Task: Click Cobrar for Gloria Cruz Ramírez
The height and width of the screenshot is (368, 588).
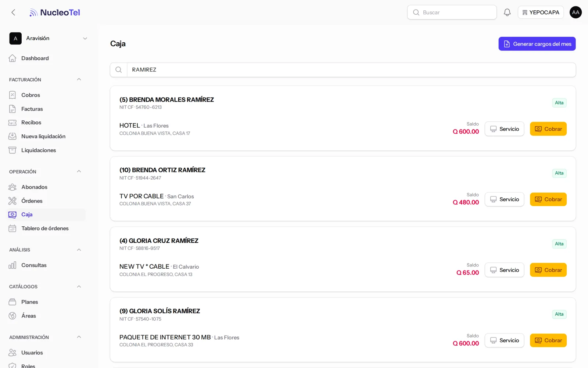Action: [x=548, y=270]
